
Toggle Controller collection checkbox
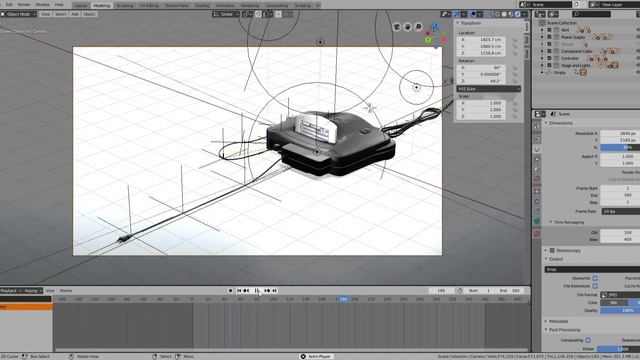[x=549, y=58]
